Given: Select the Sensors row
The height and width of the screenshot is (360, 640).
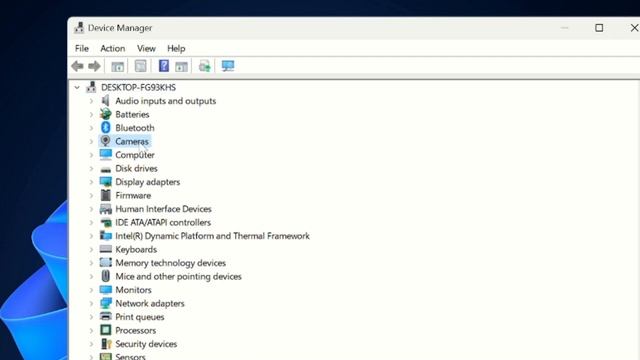Looking at the screenshot, I should click(130, 356).
